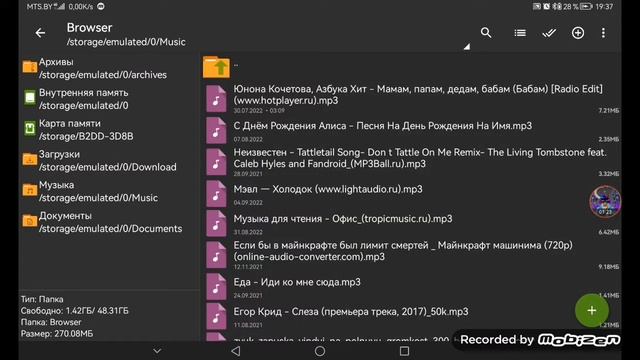Click the Тип: Папка info line
640x360 pixels.
pyautogui.click(x=42, y=299)
